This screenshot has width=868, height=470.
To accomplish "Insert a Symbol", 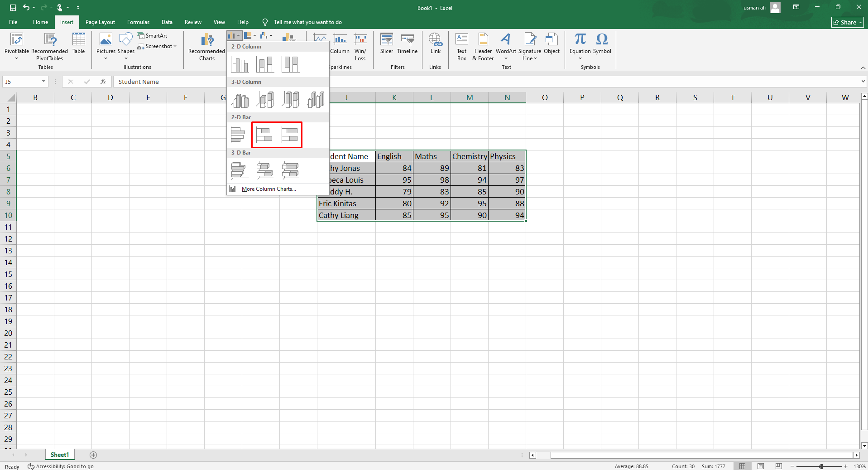I will click(x=602, y=44).
